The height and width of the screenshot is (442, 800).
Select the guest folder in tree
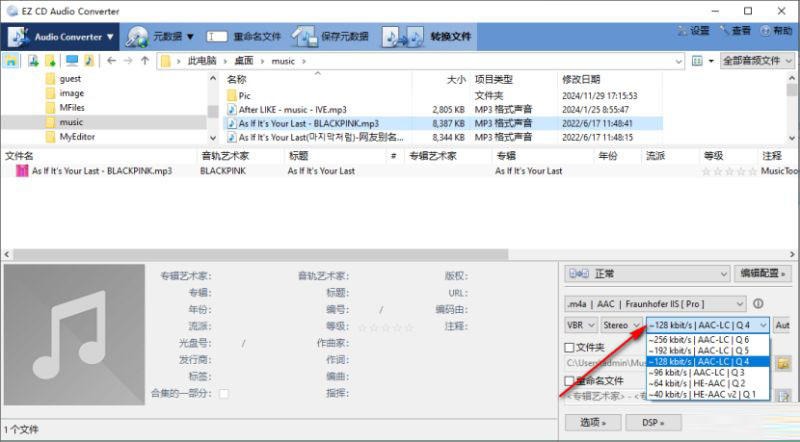point(70,79)
